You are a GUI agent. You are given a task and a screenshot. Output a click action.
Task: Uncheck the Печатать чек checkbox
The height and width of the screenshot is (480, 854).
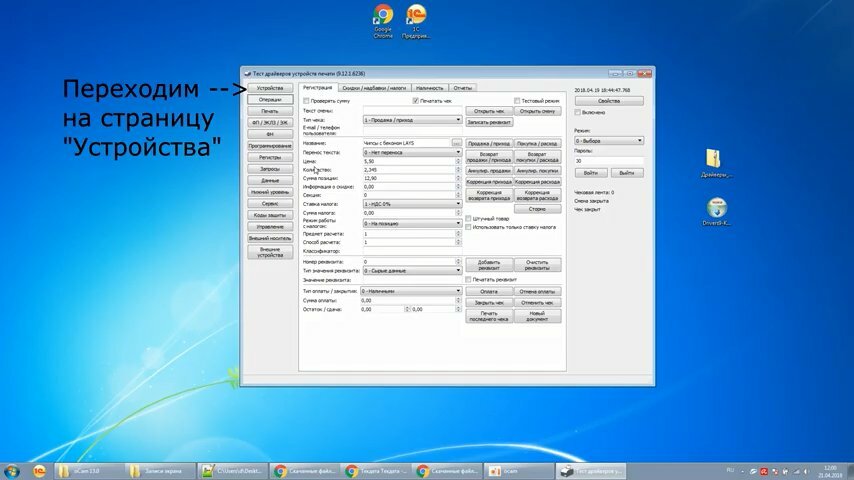coord(416,101)
